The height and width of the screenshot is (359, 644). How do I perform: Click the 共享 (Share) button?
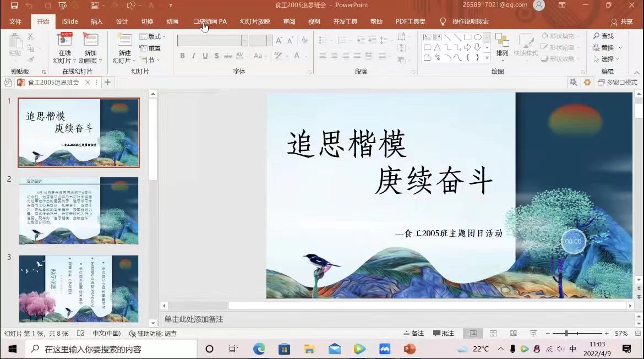622,22
